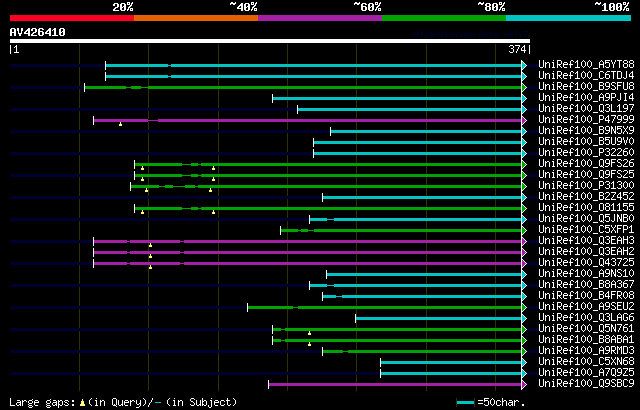Click the cyan ~100% identity legend segment

pyautogui.click(x=569, y=18)
